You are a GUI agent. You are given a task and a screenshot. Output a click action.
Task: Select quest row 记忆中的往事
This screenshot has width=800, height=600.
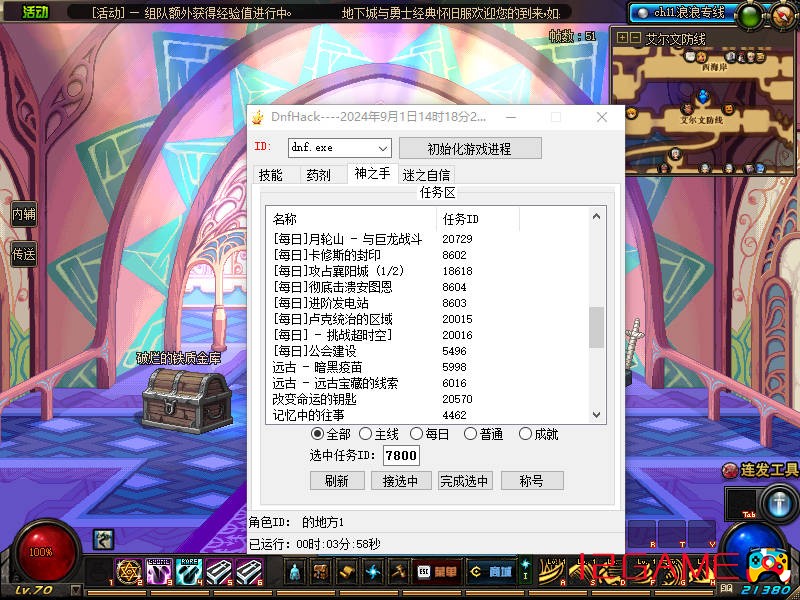428,415
